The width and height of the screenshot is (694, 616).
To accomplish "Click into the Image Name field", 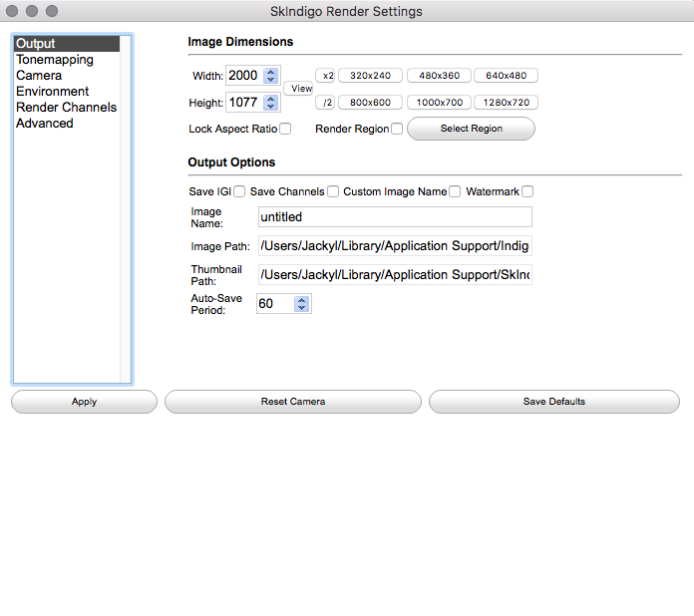I will coord(395,217).
